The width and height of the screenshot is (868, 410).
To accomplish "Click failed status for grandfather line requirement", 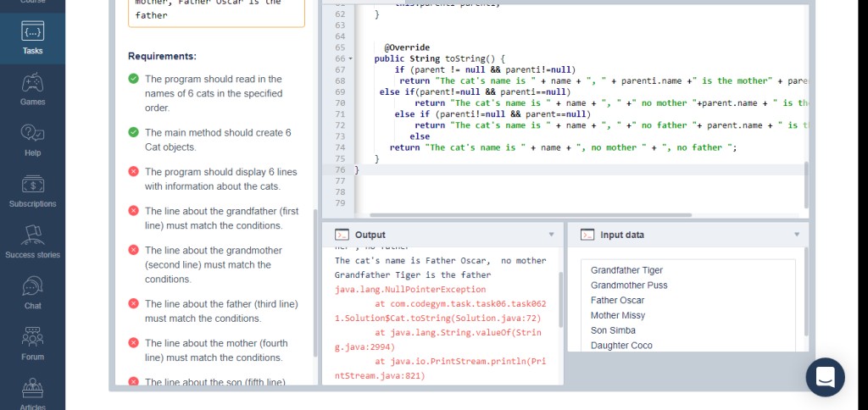I will pos(133,211).
